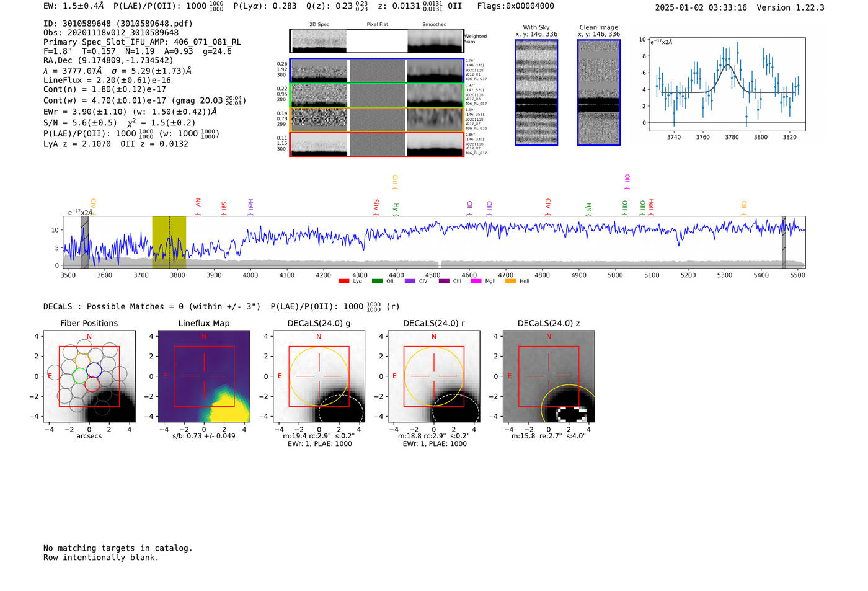868x591 pixels.
Task: Click the magenta MgII legend swatch
Action: pos(476,281)
